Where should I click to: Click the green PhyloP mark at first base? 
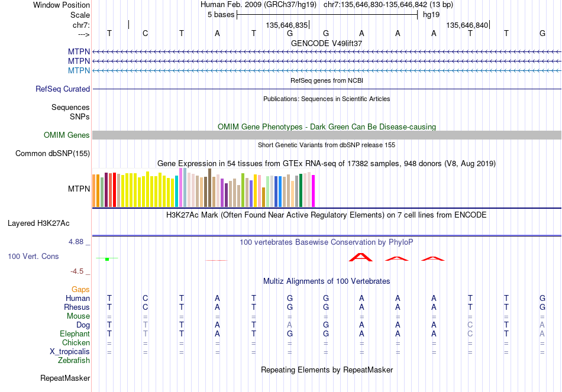(x=107, y=259)
